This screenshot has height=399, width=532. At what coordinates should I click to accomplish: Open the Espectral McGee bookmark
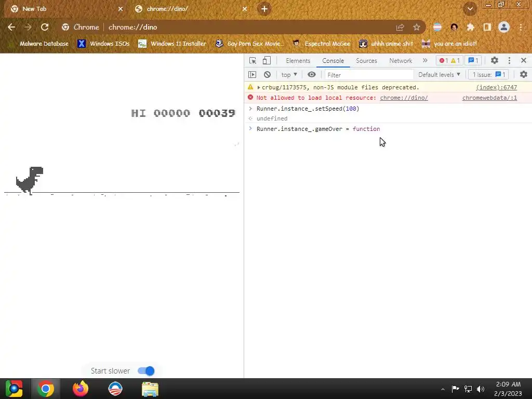click(321, 44)
